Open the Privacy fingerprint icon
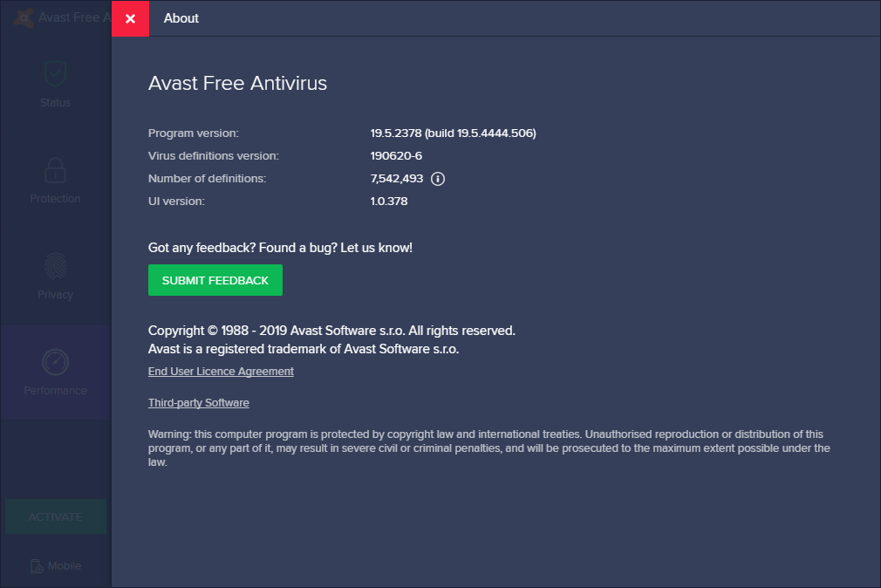The image size is (881, 588). click(x=55, y=266)
